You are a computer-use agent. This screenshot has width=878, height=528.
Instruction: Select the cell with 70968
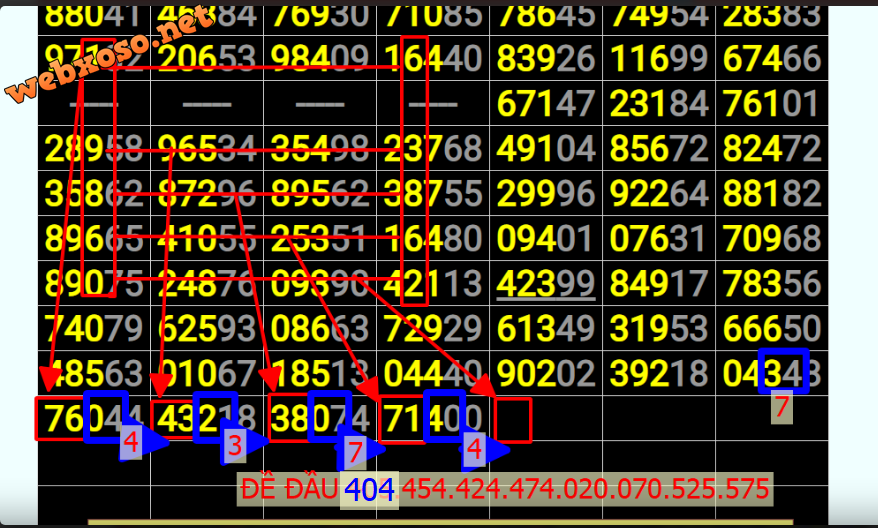click(772, 238)
